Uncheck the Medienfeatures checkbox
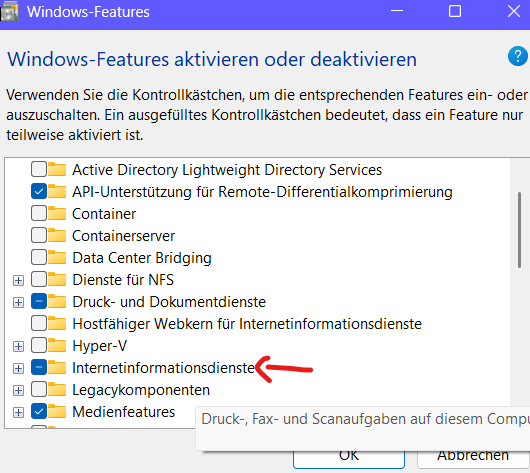The height and width of the screenshot is (473, 530). pos(39,411)
